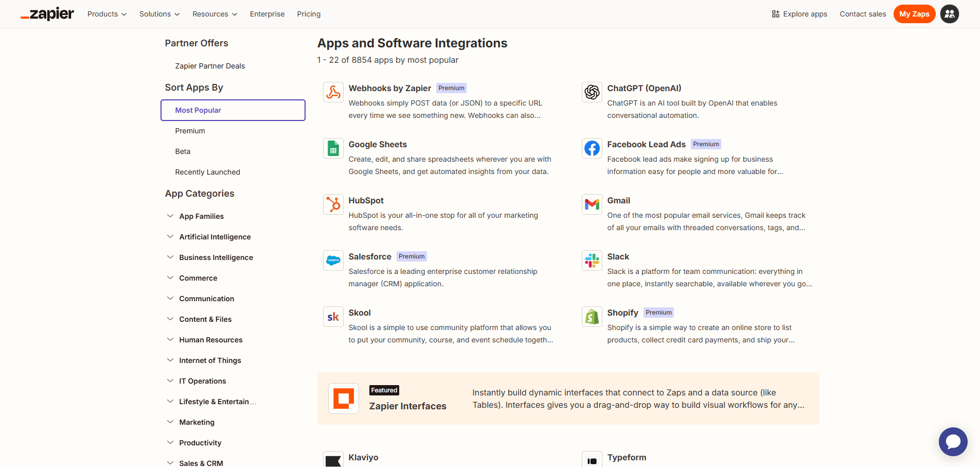
Task: Open the featured Zapier Interfaces banner
Action: pyautogui.click(x=568, y=399)
